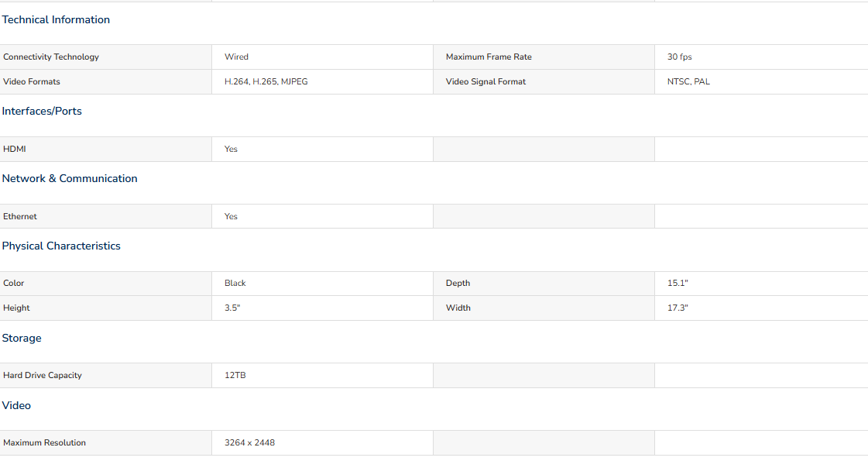Click the Width 17.3" value
This screenshot has width=868, height=461.
click(678, 308)
